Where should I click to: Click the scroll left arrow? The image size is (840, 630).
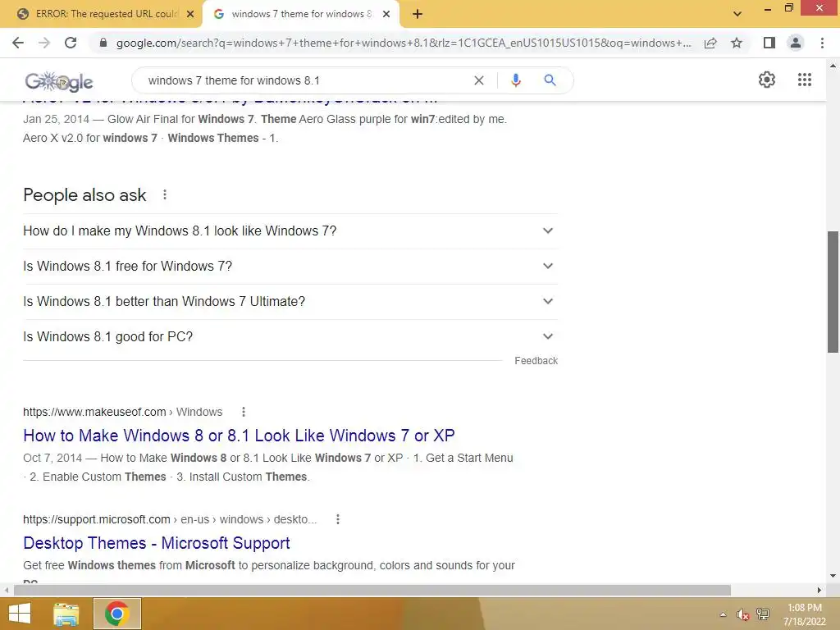pos(7,591)
